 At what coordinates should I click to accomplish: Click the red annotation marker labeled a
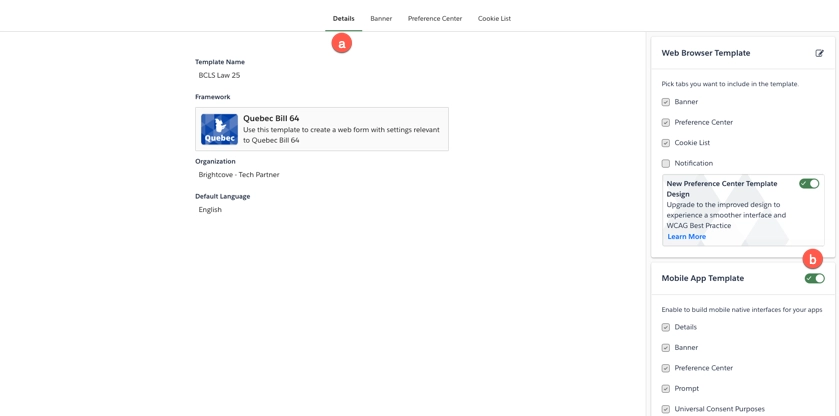coord(342,43)
